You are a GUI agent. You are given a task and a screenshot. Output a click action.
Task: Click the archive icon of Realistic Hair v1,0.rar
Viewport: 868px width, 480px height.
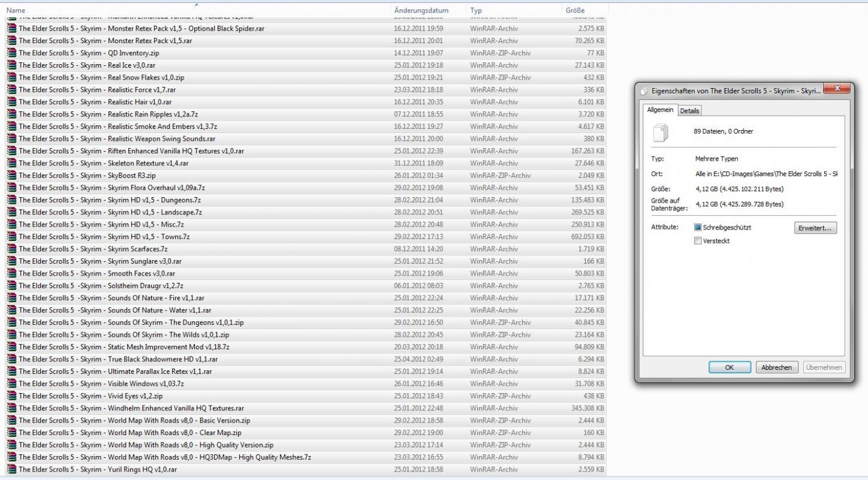[11, 102]
